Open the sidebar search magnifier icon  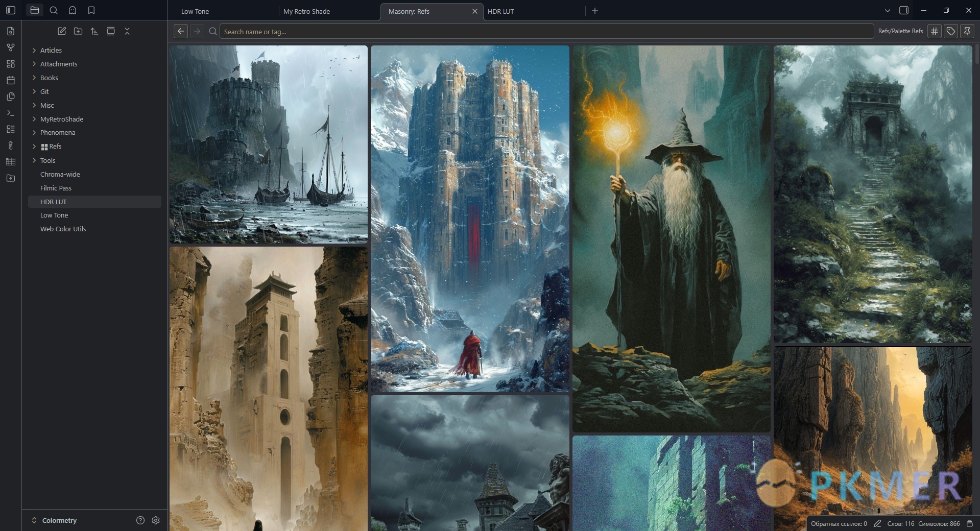tap(54, 10)
